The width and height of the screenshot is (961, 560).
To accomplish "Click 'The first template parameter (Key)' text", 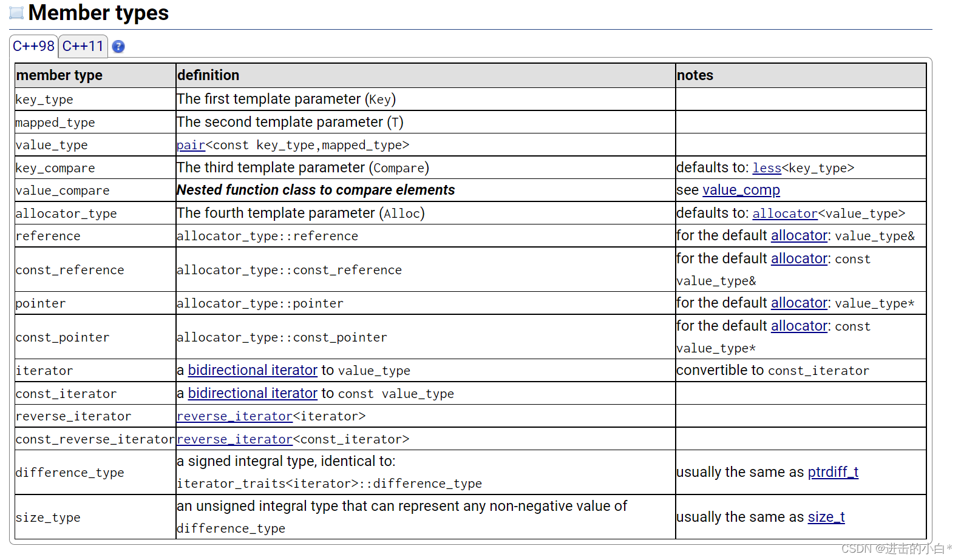I will [x=287, y=99].
